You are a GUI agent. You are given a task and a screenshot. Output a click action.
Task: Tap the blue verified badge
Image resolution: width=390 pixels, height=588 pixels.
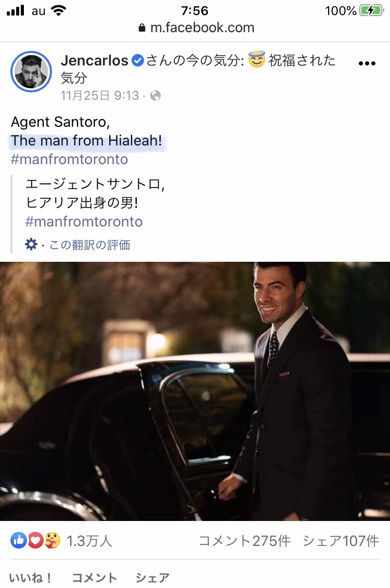[x=138, y=60]
